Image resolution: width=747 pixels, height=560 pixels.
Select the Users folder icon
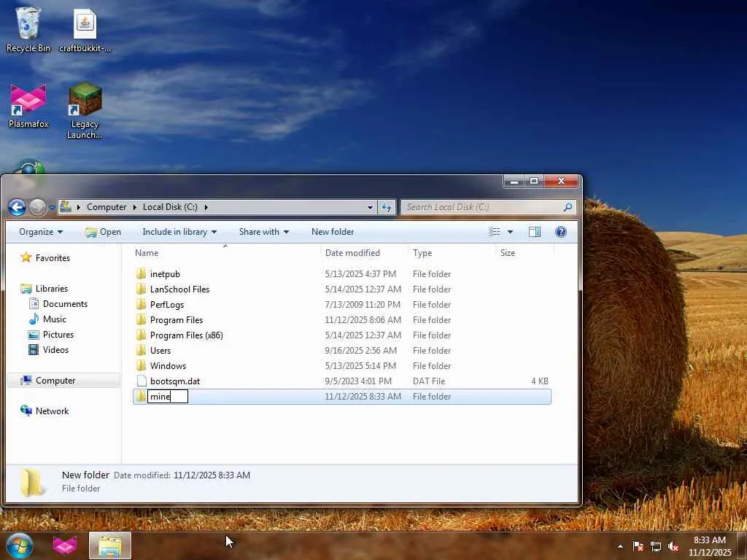(x=141, y=351)
